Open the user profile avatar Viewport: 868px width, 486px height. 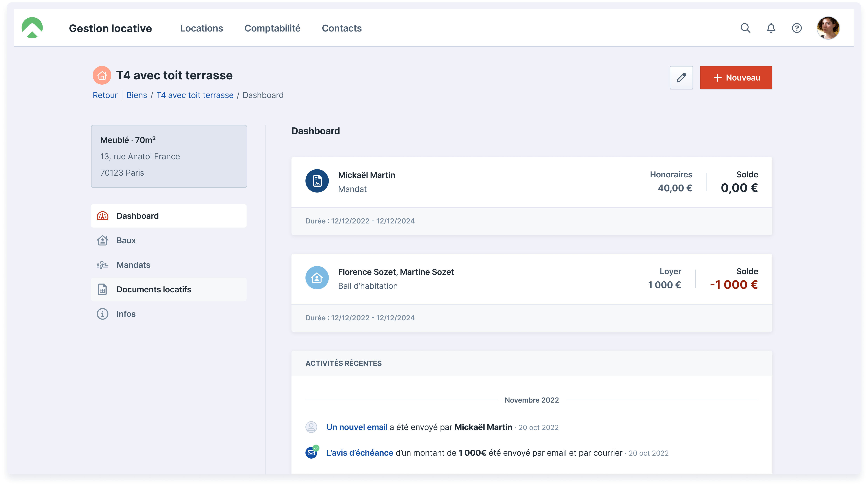click(828, 28)
